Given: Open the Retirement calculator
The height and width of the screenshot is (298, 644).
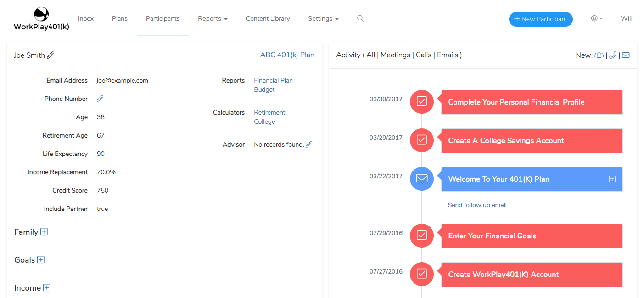Looking at the screenshot, I should (270, 112).
